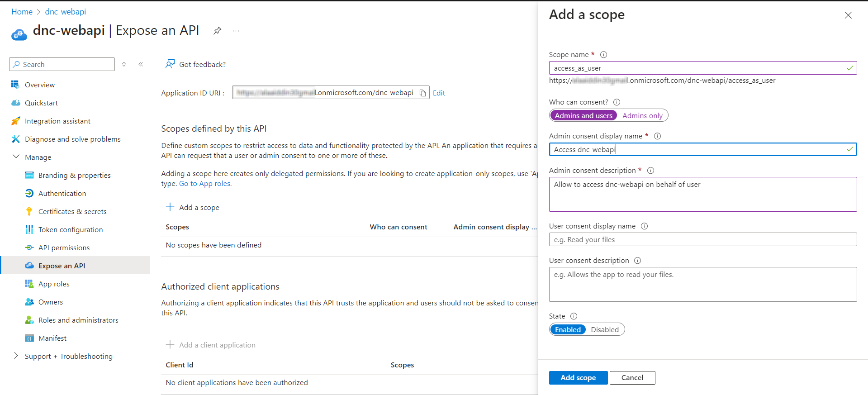This screenshot has height=395, width=868.
Task: Collapse the sidebar menu with double chevron
Action: (141, 64)
